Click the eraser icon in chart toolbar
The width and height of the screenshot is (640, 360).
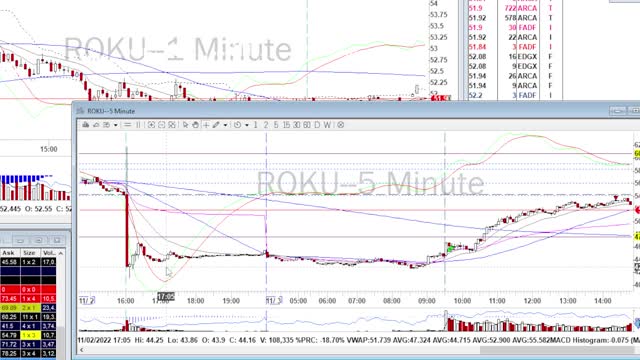pos(96,125)
